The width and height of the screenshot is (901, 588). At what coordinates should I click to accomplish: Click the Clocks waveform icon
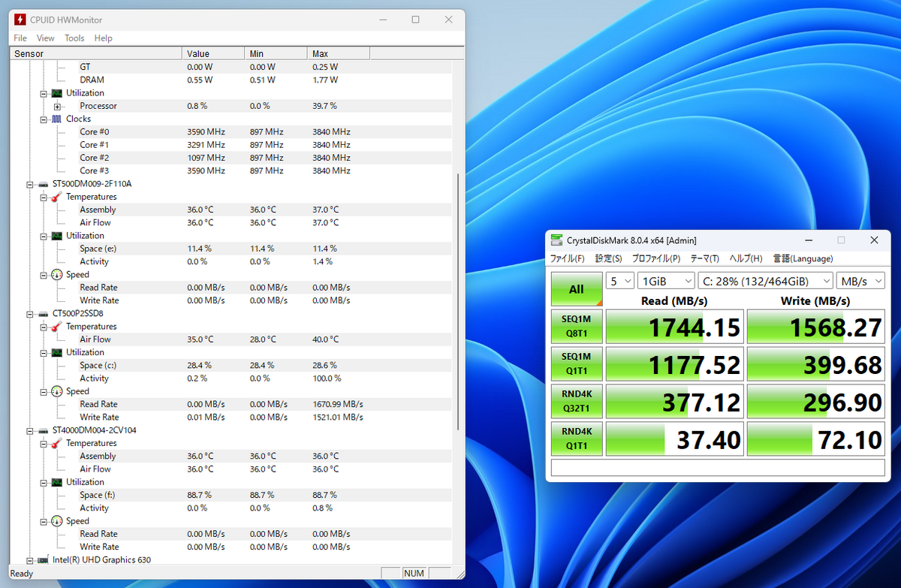[57, 119]
